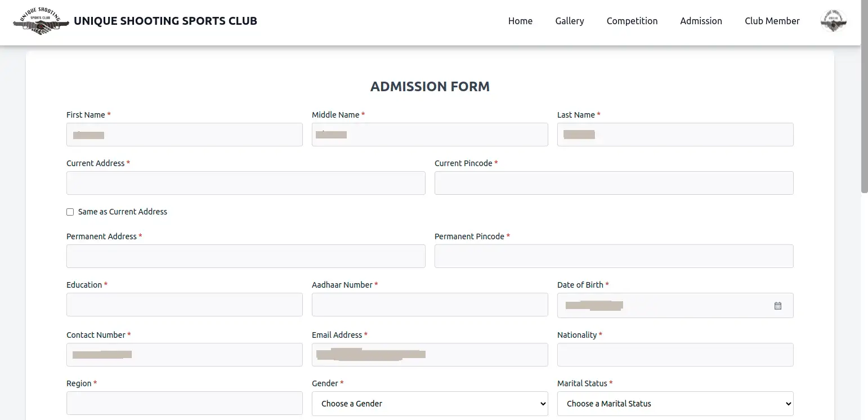868x420 pixels.
Task: Click the Unique Shooting Sports Club logo
Action: 41,21
